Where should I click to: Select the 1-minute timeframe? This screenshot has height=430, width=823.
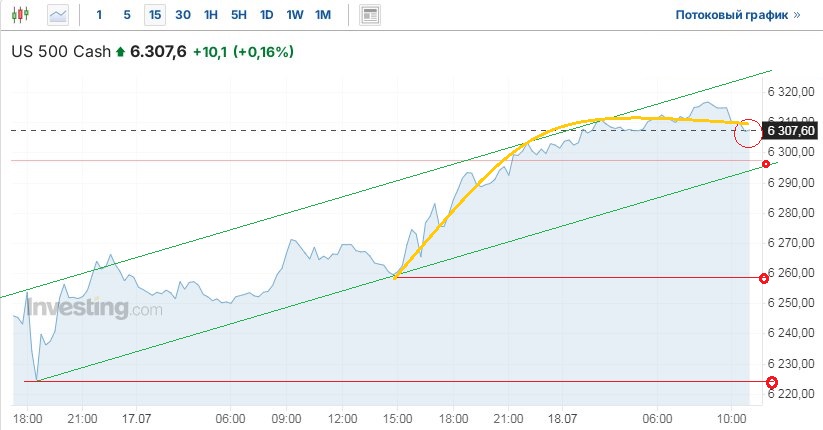[x=98, y=15]
